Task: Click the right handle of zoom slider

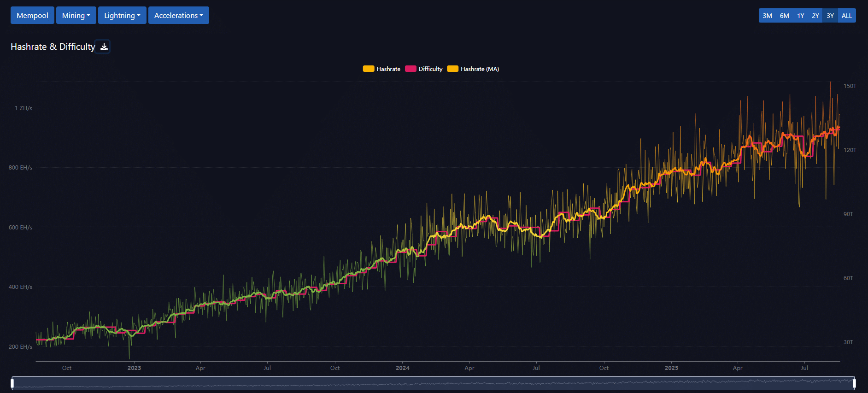Action: 854,383
